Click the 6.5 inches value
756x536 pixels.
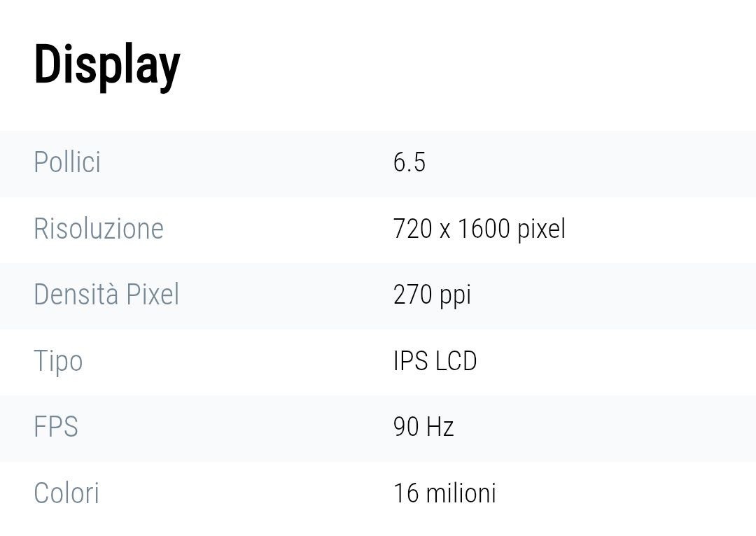409,162
